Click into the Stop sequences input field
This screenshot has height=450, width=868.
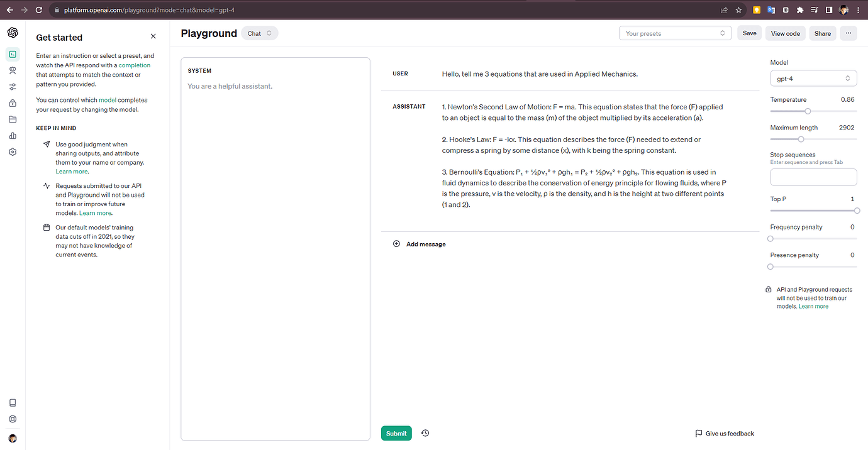pos(813,177)
